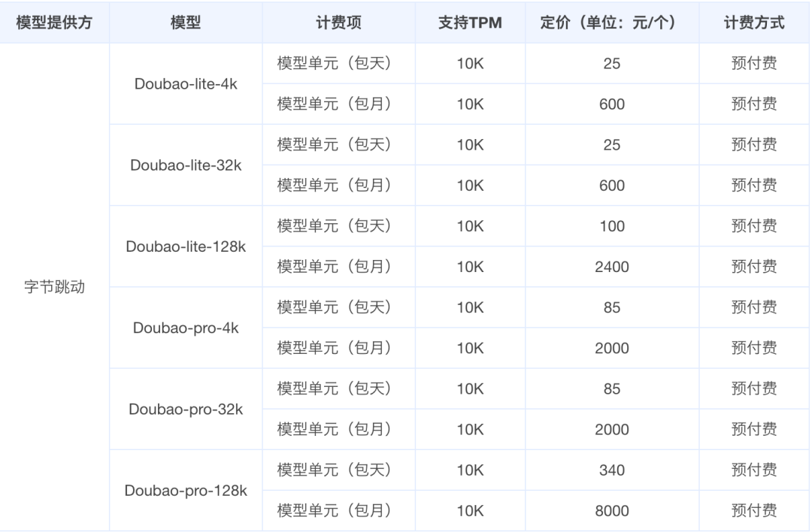Image resolution: width=812 pixels, height=532 pixels.
Task: Click the price value 340
Action: pos(611,470)
